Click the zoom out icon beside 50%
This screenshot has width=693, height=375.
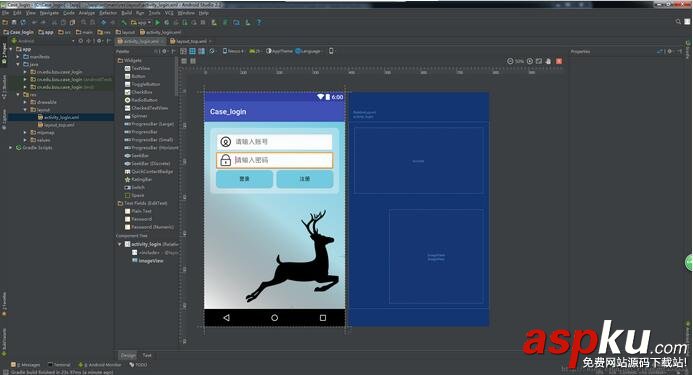tap(510, 61)
